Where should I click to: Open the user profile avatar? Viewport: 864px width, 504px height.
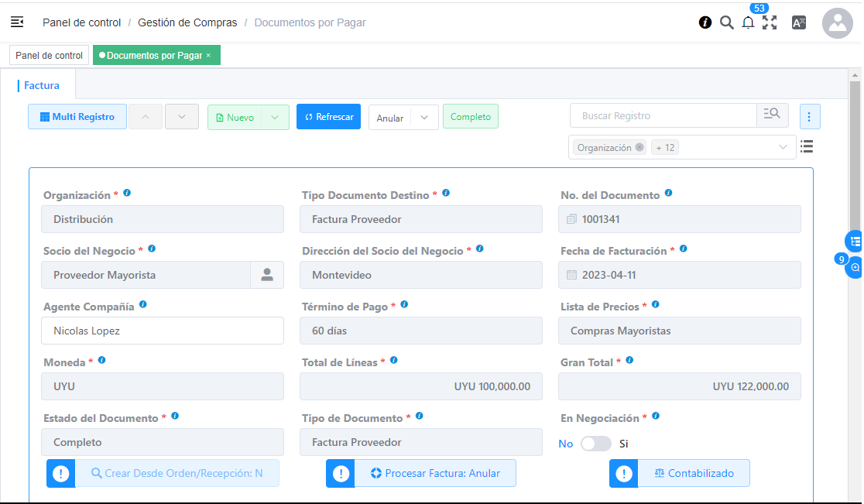tap(837, 23)
